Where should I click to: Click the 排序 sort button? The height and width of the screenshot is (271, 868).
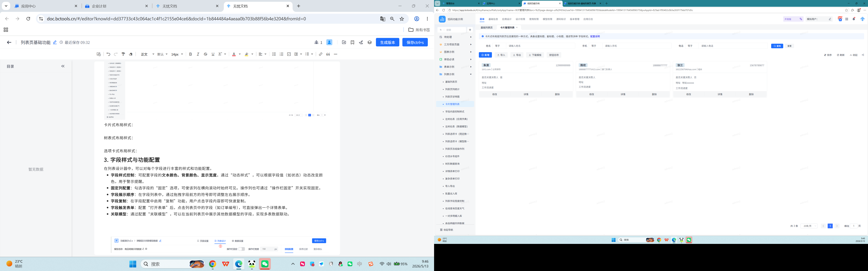click(x=828, y=55)
